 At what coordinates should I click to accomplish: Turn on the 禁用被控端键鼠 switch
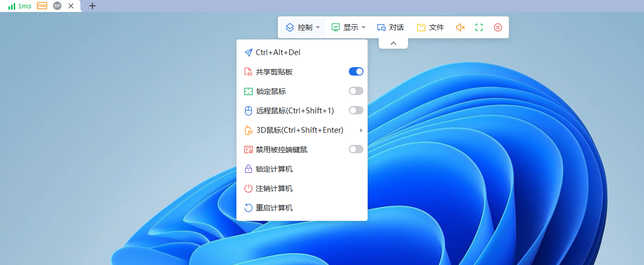(356, 150)
